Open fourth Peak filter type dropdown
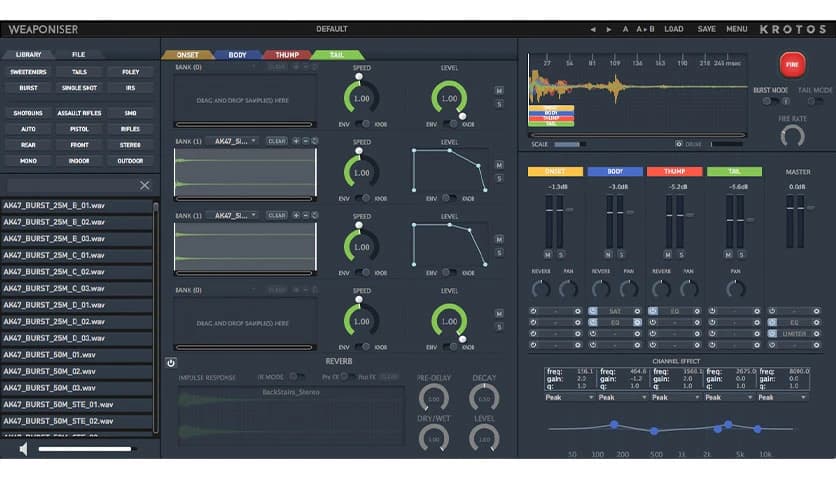Viewport: 836px width, 484px height. coord(729,398)
